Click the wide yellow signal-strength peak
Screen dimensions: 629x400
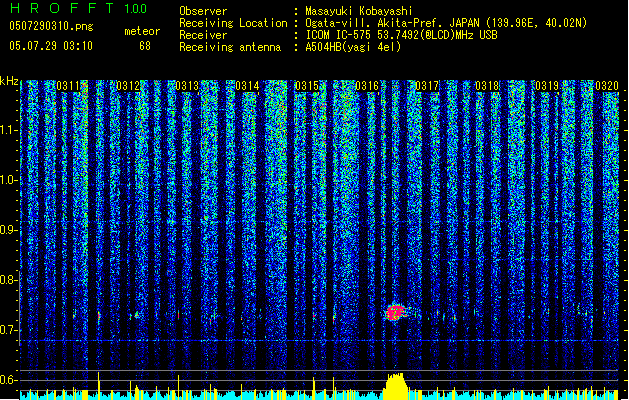pos(395,386)
